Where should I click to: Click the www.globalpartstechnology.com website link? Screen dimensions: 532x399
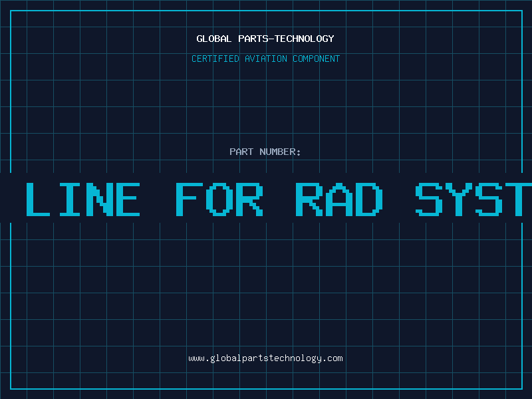pos(265,358)
